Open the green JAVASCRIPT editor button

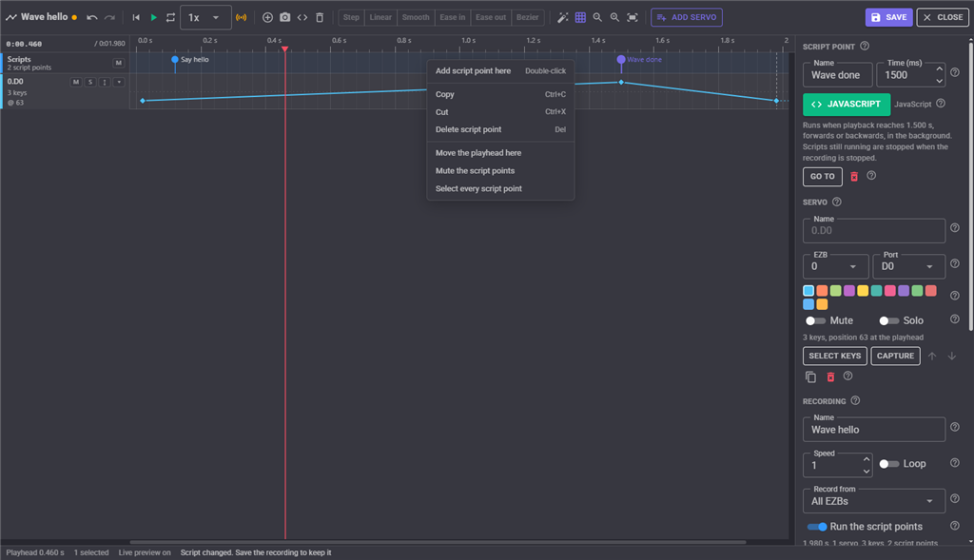pyautogui.click(x=846, y=105)
